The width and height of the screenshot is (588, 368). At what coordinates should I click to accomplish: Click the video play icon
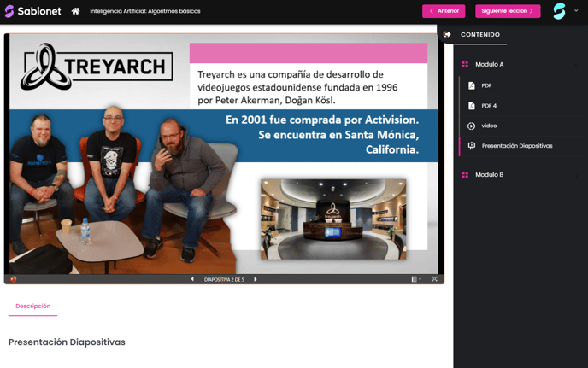pos(472,126)
